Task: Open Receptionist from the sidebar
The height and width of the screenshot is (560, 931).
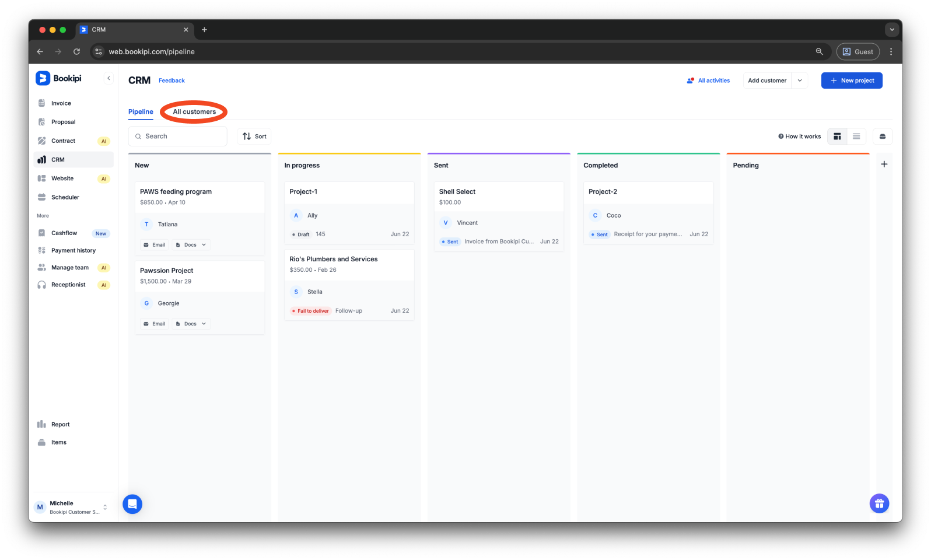Action: 73,285
